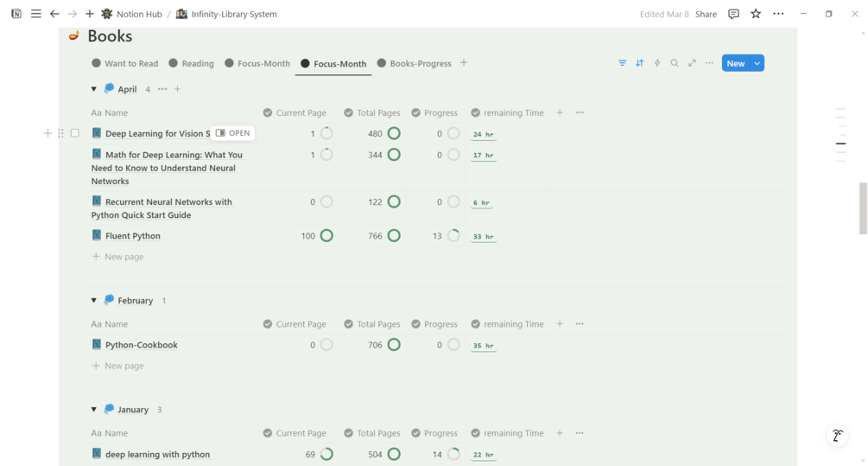Switch to the Books-Progress view
868x466 pixels.
click(414, 63)
